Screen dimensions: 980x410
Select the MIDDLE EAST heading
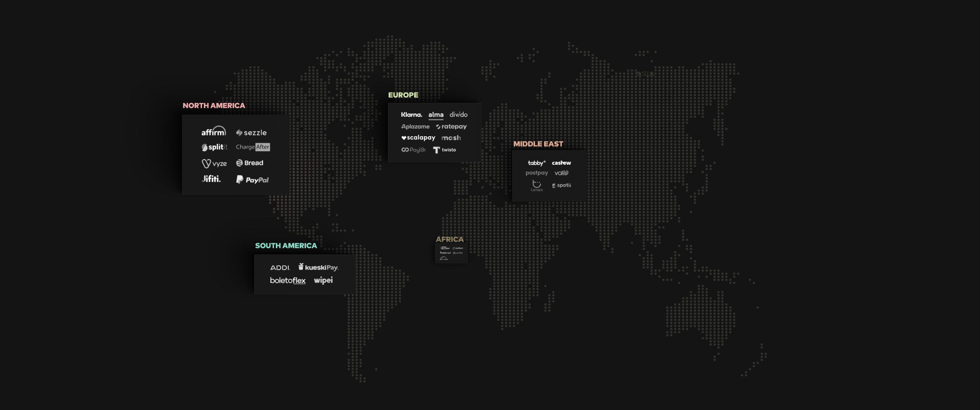538,144
